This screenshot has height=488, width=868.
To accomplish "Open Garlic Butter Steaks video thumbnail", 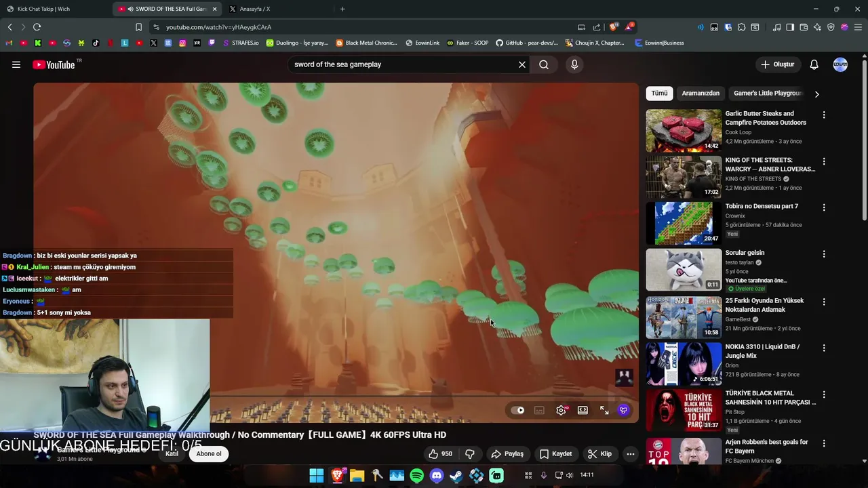I will tap(684, 131).
